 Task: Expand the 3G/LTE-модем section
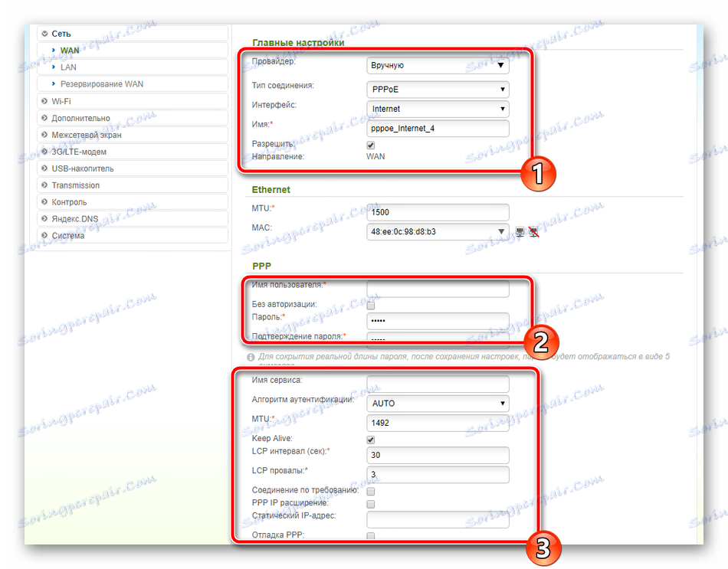[133, 152]
